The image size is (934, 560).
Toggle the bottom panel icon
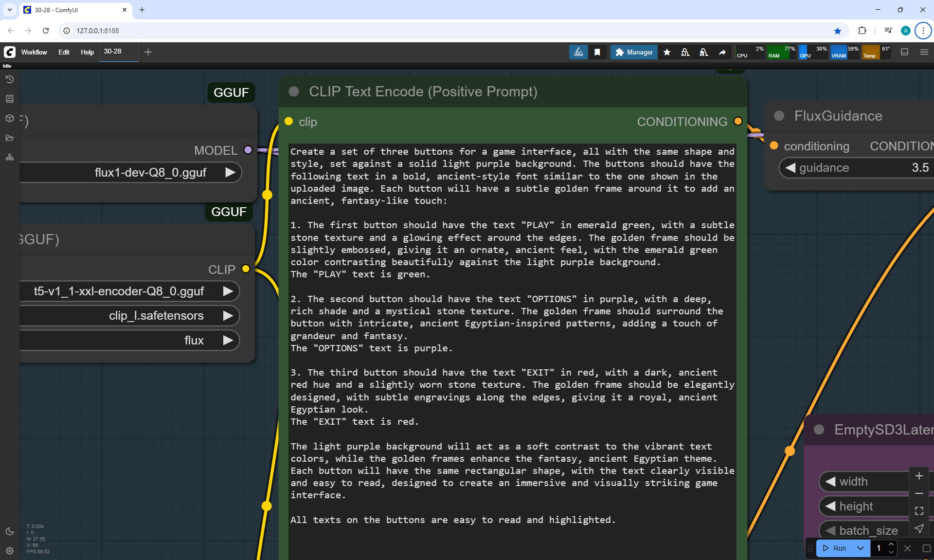(x=904, y=52)
